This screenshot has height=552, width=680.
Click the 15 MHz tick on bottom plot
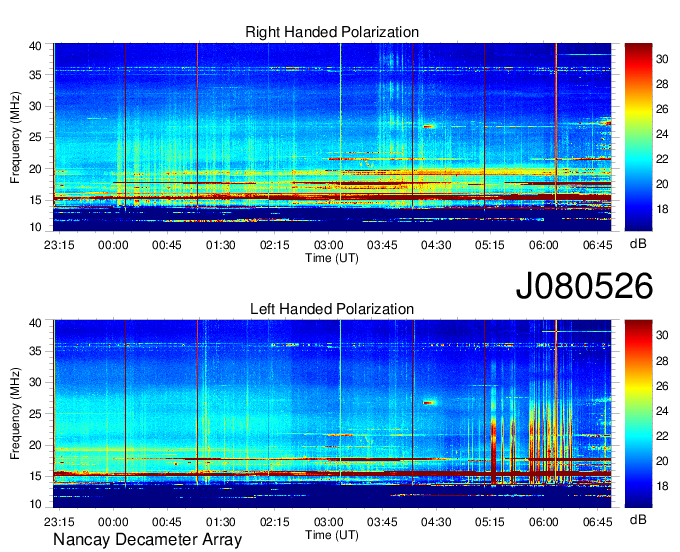coord(36,476)
